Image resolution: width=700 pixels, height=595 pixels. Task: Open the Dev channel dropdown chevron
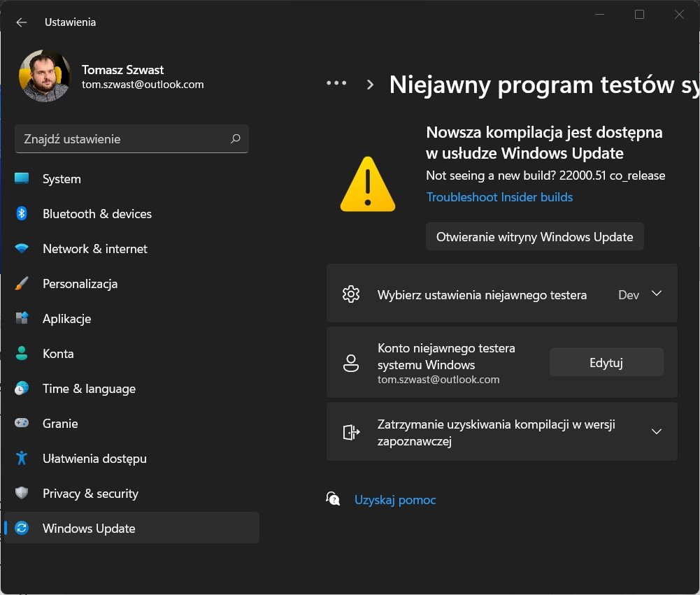click(x=656, y=293)
